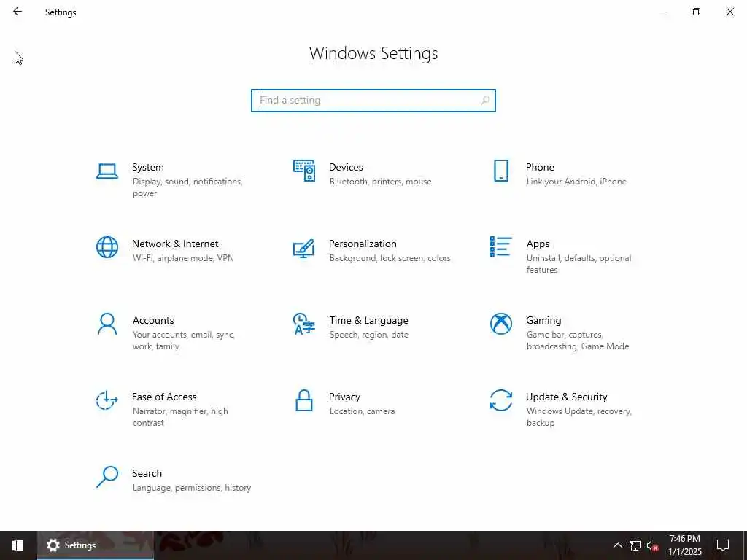Open the Ease of Access icon
Screen dimensions: 747x560
[107, 400]
